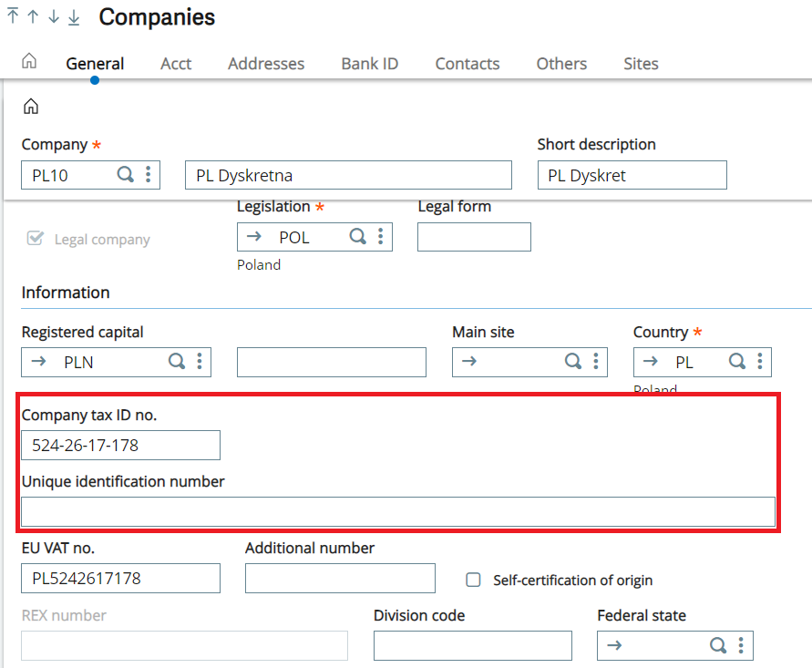The image size is (812, 668).
Task: Open Main site lookup magnifier
Action: tap(572, 361)
